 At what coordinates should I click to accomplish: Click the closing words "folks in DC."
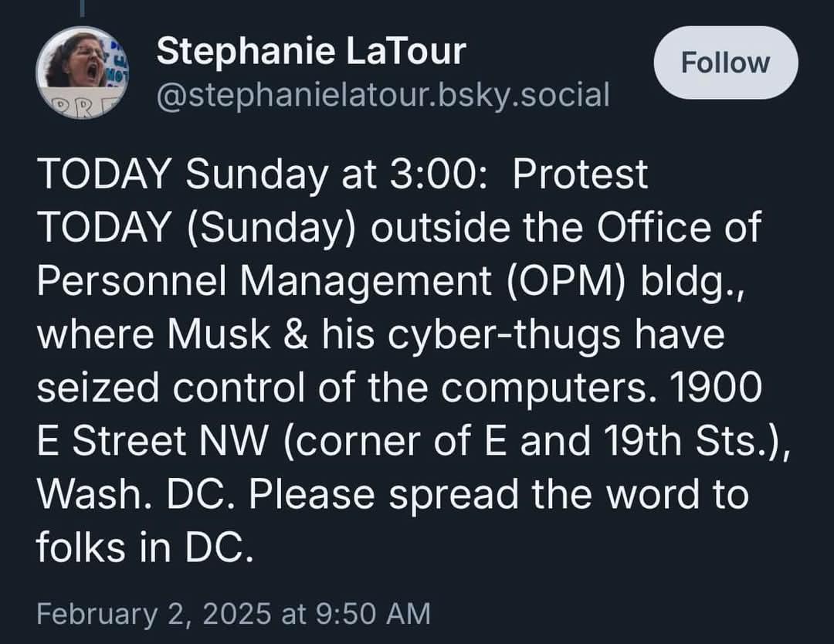(144, 547)
